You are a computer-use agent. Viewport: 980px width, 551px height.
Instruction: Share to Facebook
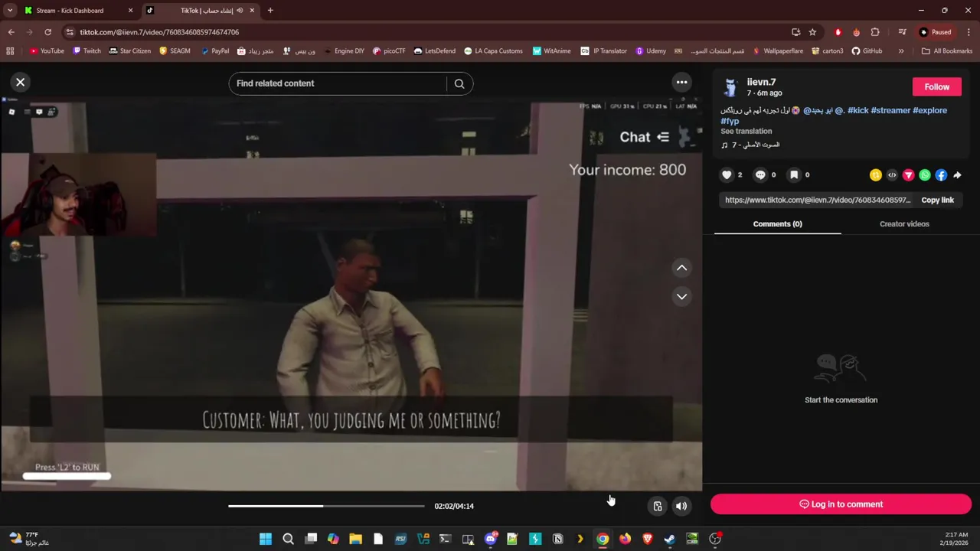[x=941, y=175]
